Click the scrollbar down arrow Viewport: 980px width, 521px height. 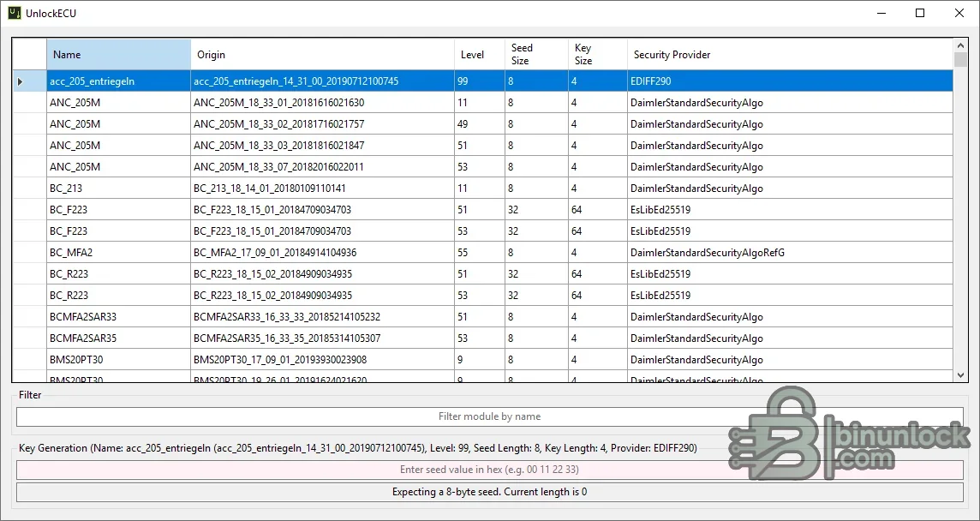point(960,375)
